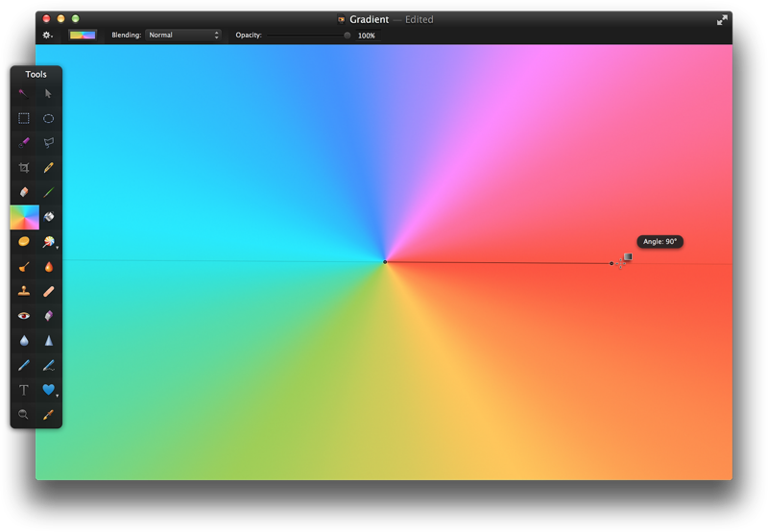
Task: Choose the Rectangular Marquee tool
Action: pyautogui.click(x=23, y=118)
